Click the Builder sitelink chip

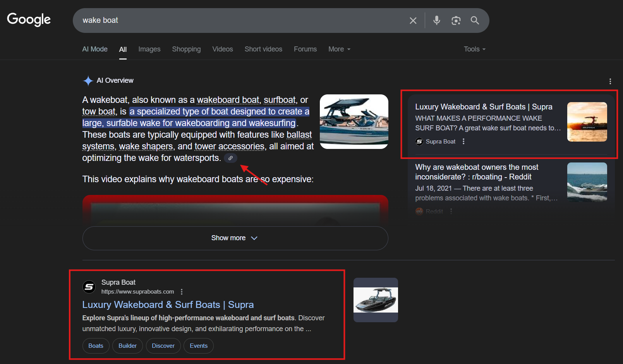pyautogui.click(x=127, y=346)
